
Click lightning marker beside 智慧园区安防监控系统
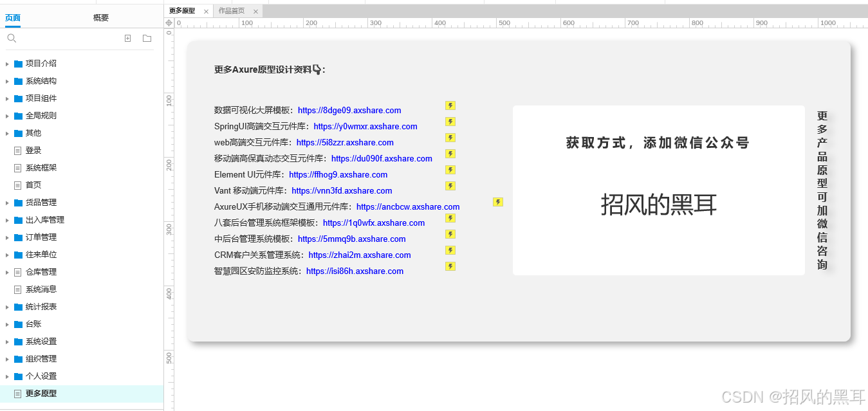450,266
